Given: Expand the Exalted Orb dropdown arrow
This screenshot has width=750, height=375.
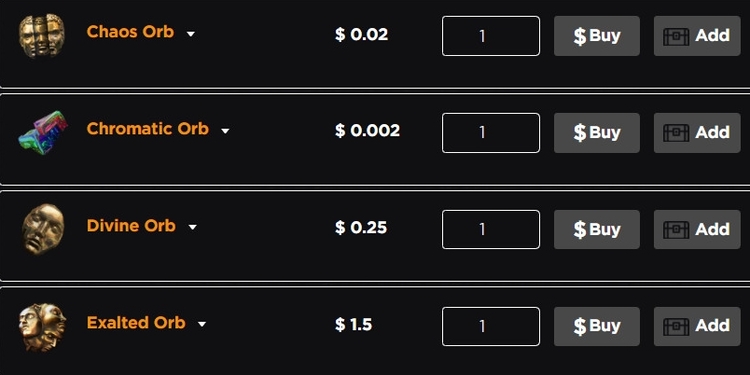Looking at the screenshot, I should click(x=202, y=324).
